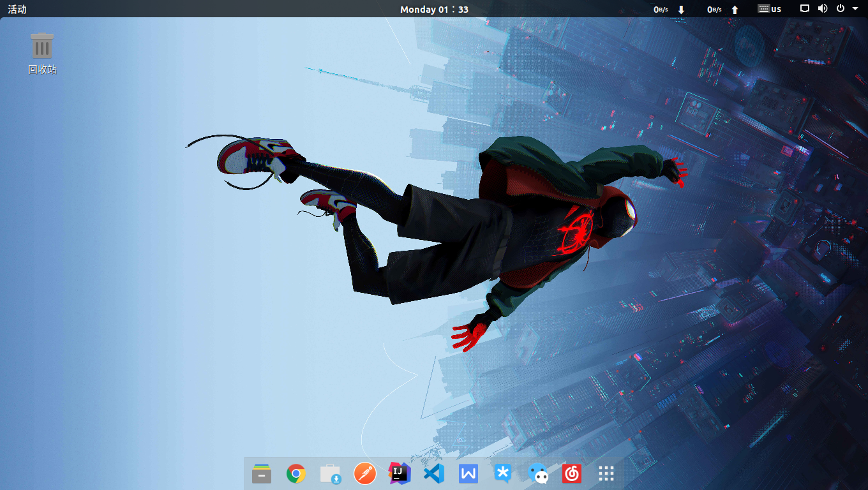
Task: Open the Monday 01:33 clock menu
Action: pyautogui.click(x=434, y=9)
